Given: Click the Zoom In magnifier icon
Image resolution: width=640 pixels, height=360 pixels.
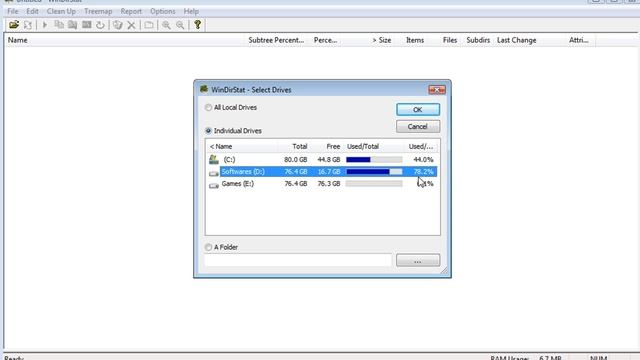Looking at the screenshot, I should pyautogui.click(x=166, y=25).
